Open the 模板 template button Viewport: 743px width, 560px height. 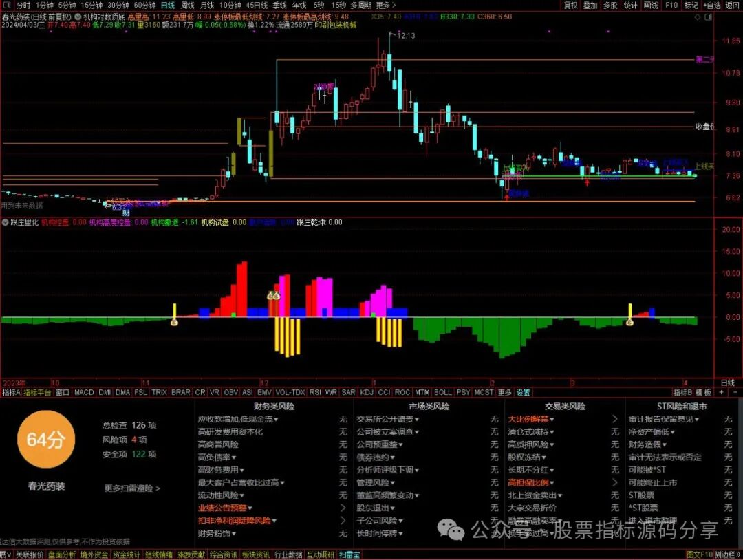(x=704, y=392)
